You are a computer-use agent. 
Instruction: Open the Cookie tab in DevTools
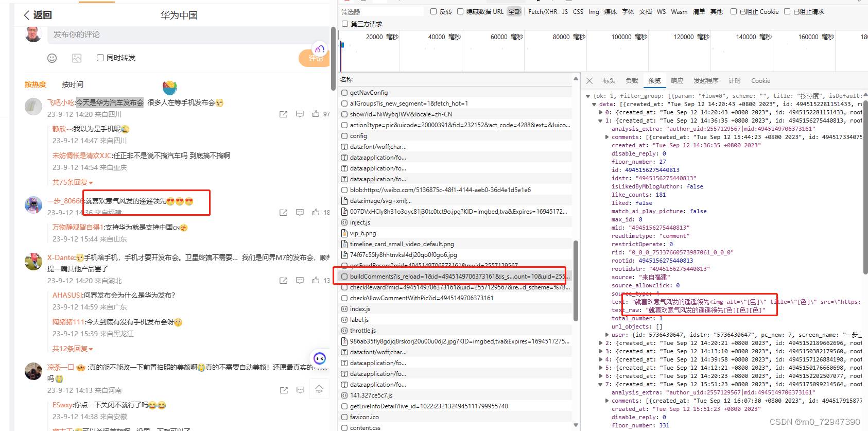[x=760, y=81]
